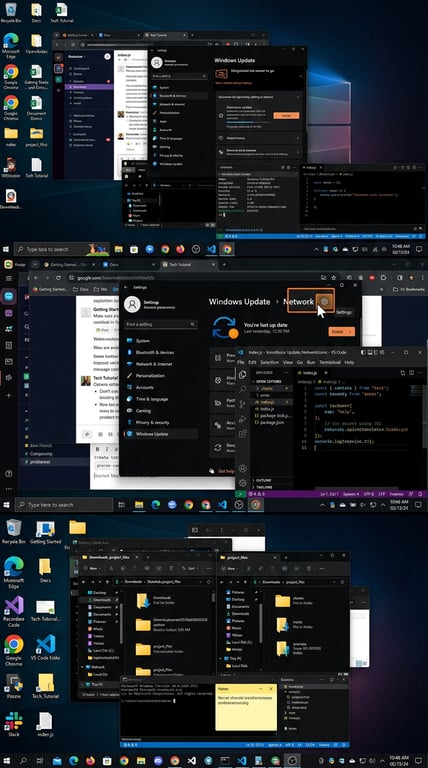
Task: Toggle primary side bar icon in VS Code title bar
Action: click(x=363, y=352)
